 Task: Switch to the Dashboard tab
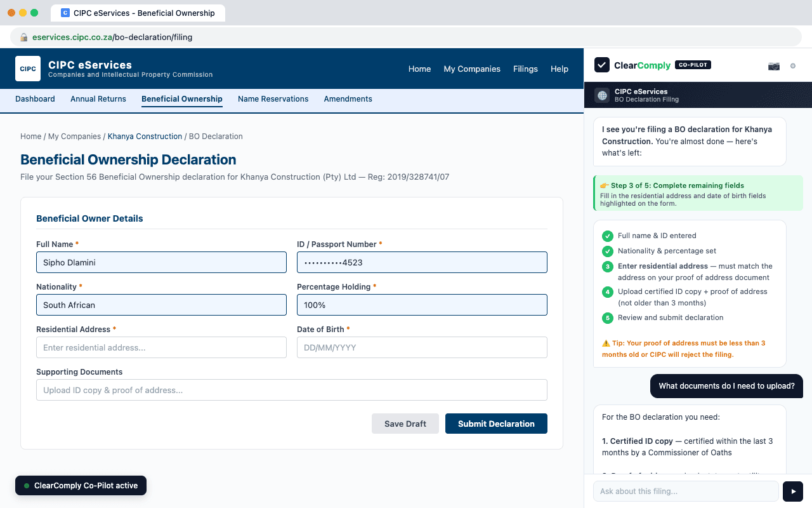pyautogui.click(x=35, y=99)
